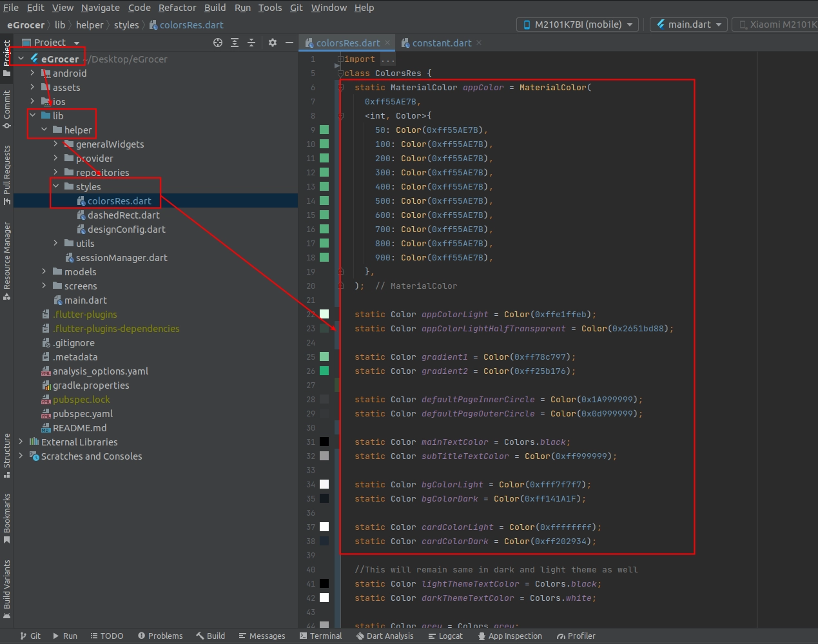The image size is (818, 644).
Task: Collapse the lib folder
Action: point(32,115)
